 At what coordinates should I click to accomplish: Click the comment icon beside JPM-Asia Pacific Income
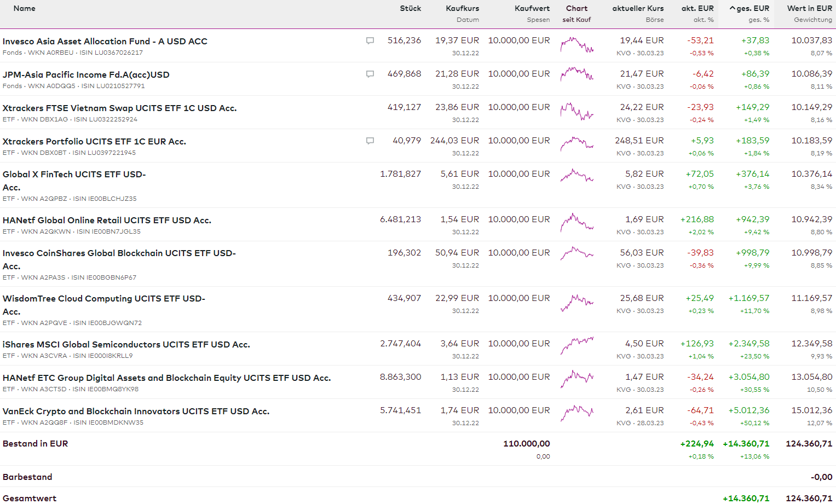[370, 74]
